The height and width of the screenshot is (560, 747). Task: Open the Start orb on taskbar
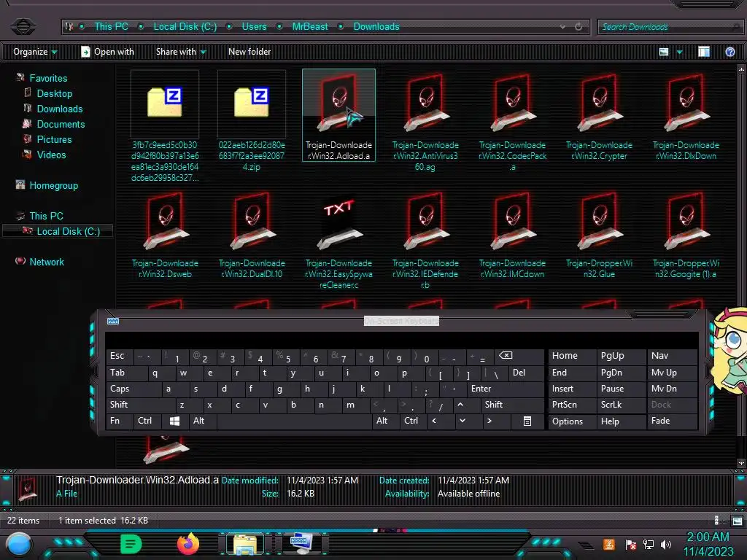click(x=19, y=544)
